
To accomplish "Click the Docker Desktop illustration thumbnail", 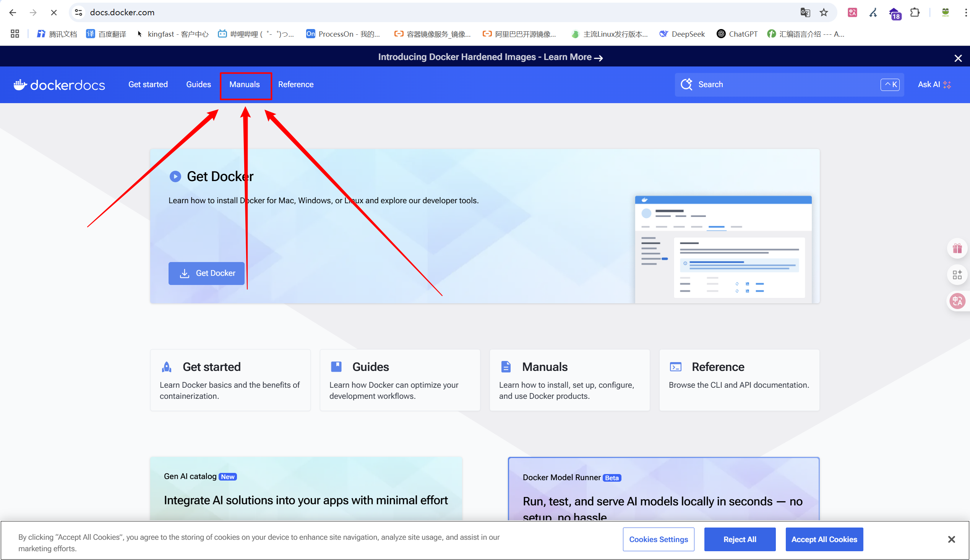I will [x=723, y=249].
